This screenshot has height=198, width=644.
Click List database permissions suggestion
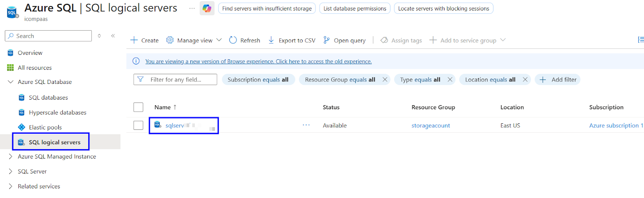pyautogui.click(x=355, y=8)
